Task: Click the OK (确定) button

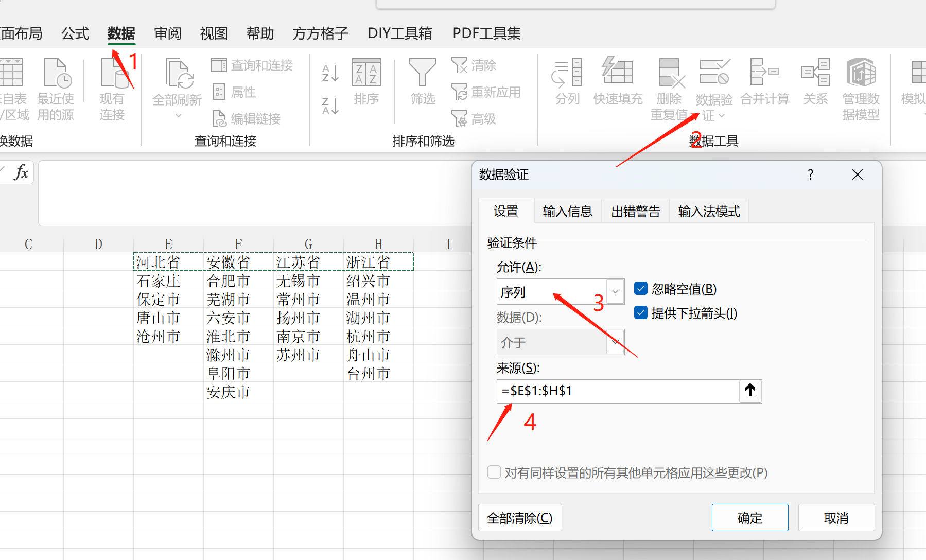Action: pos(750,518)
